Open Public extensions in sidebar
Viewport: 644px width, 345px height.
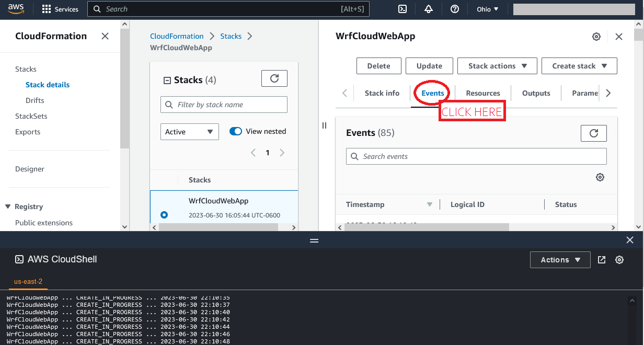(x=44, y=223)
